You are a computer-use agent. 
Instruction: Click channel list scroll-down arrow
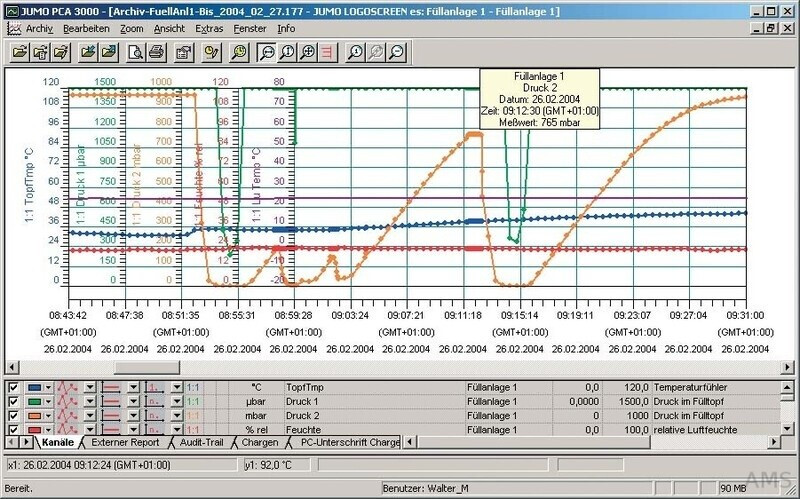tap(787, 429)
